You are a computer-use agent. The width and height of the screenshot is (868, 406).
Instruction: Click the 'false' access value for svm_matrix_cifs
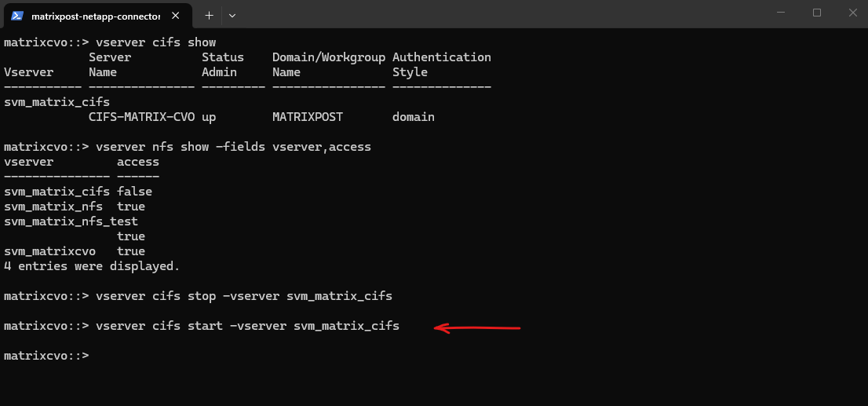[x=134, y=192]
